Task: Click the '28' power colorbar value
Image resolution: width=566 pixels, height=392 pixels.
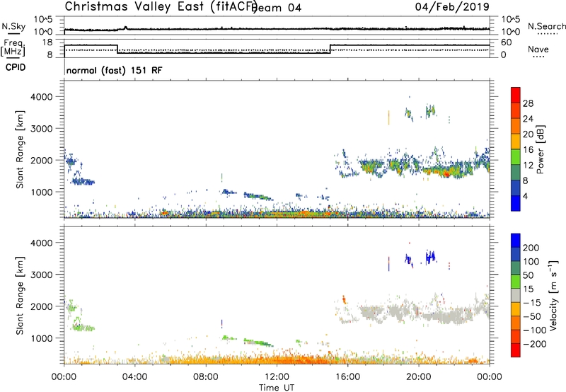Action: (528, 103)
